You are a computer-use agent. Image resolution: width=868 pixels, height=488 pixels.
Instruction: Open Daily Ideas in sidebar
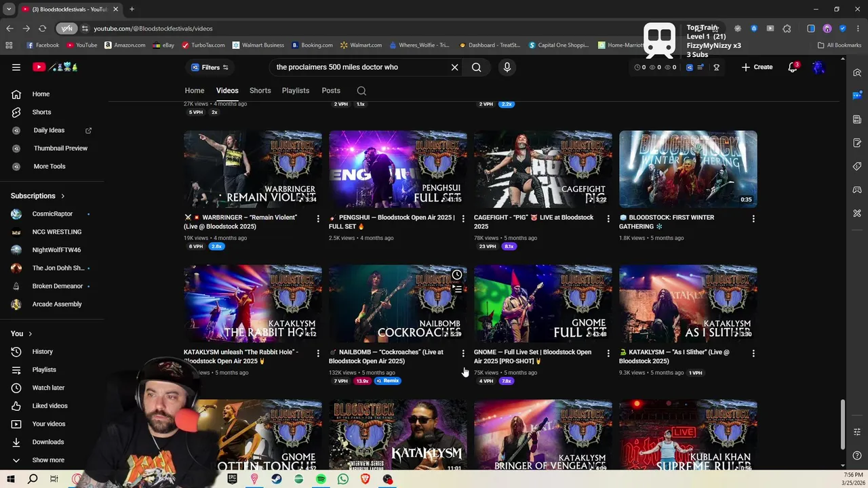49,130
